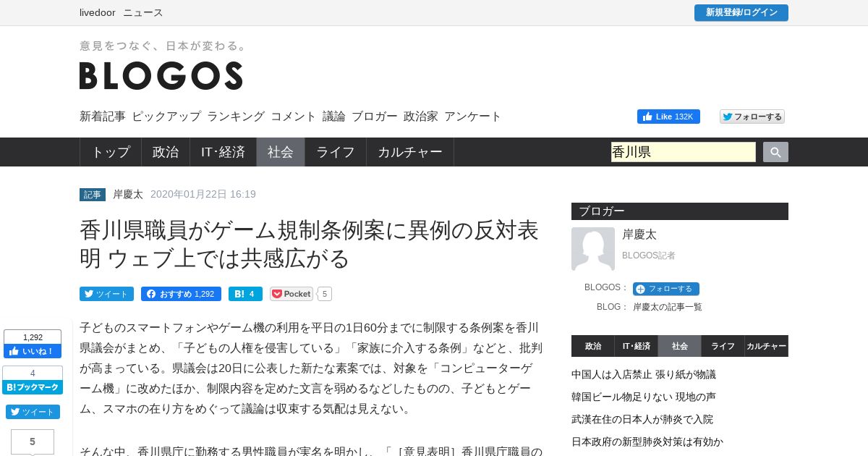Open the BLOGOS logo homepage
The image size is (868, 456).
point(161,75)
